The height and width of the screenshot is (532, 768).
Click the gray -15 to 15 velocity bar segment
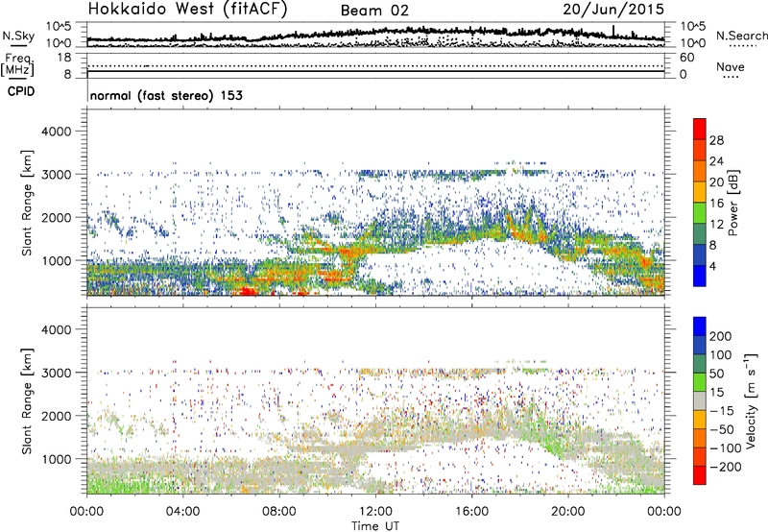(x=700, y=400)
